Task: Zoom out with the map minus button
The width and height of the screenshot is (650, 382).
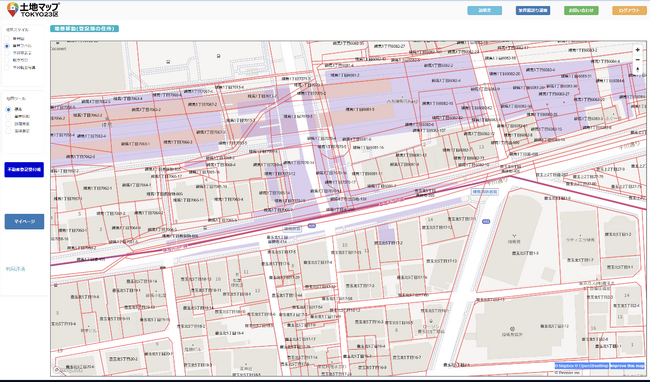Action: [x=638, y=60]
